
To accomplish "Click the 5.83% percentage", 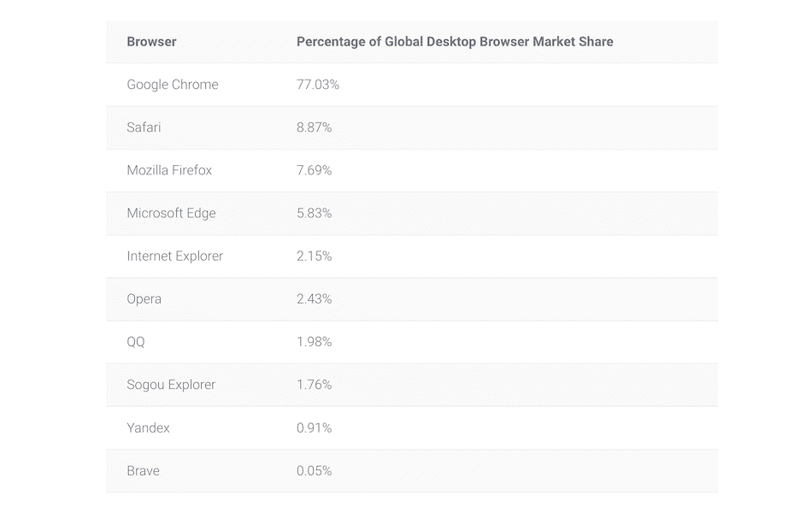I will 315,213.
